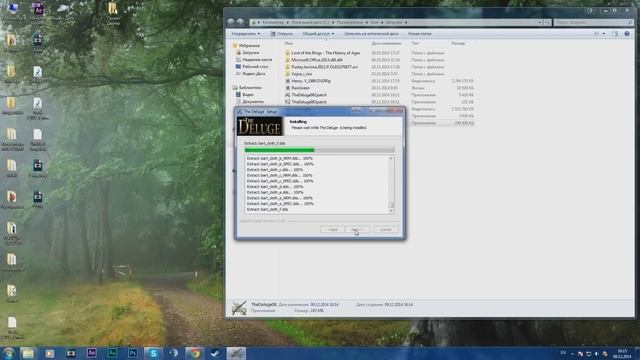Click the extract log scrollbar down arrow
The height and width of the screenshot is (360, 640).
point(391,211)
